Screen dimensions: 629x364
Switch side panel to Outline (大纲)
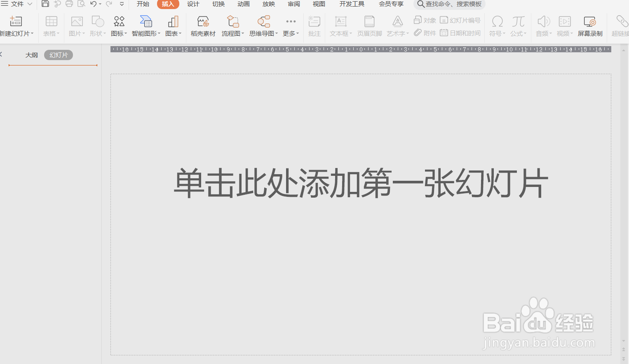pyautogui.click(x=32, y=55)
